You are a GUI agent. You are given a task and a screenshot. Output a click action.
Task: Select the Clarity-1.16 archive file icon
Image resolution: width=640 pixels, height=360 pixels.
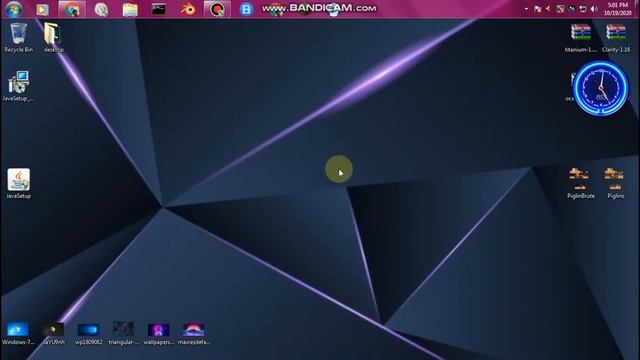pos(616,38)
